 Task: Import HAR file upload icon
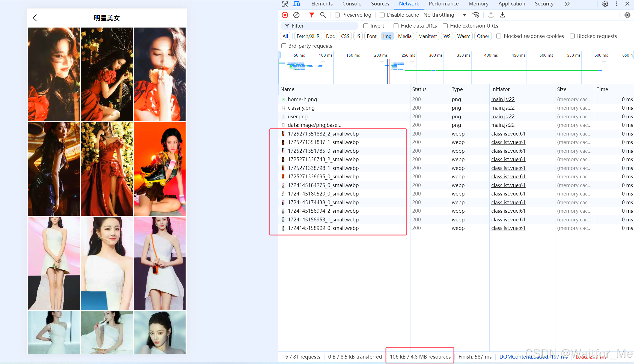(491, 15)
